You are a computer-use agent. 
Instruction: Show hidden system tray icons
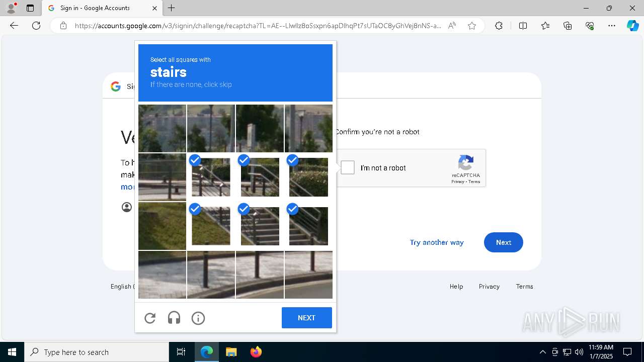point(542,352)
